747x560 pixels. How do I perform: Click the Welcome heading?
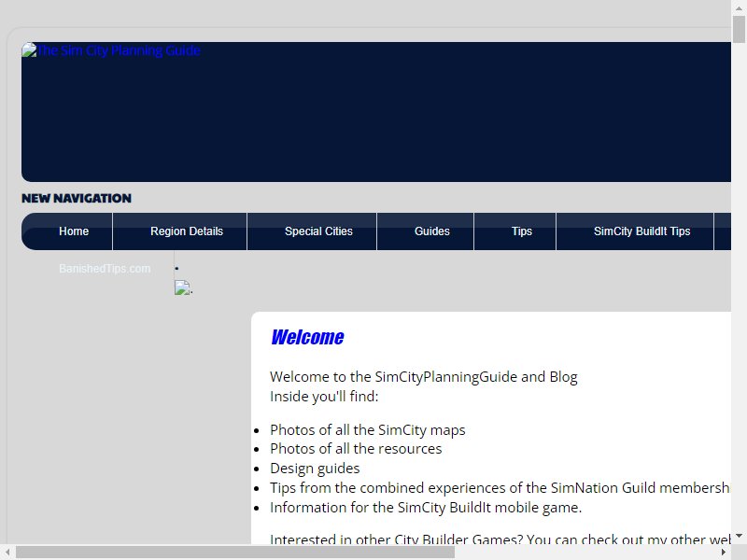[308, 337]
